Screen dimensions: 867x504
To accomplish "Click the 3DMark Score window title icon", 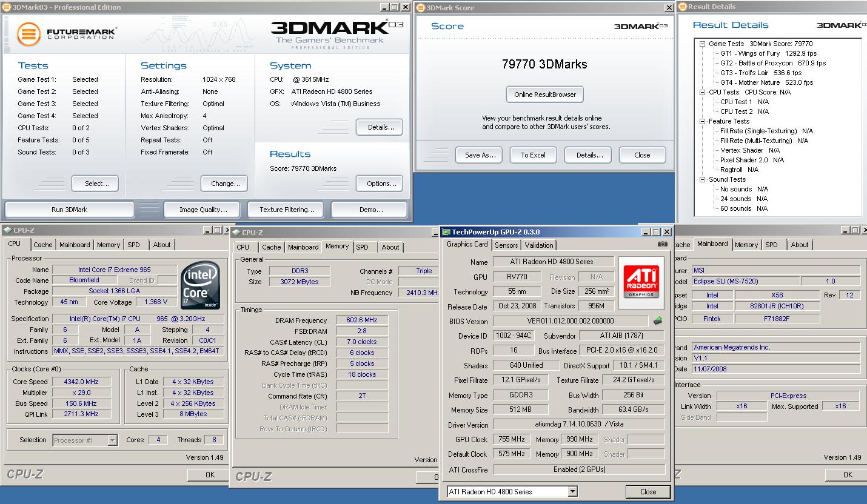I will tap(420, 8).
